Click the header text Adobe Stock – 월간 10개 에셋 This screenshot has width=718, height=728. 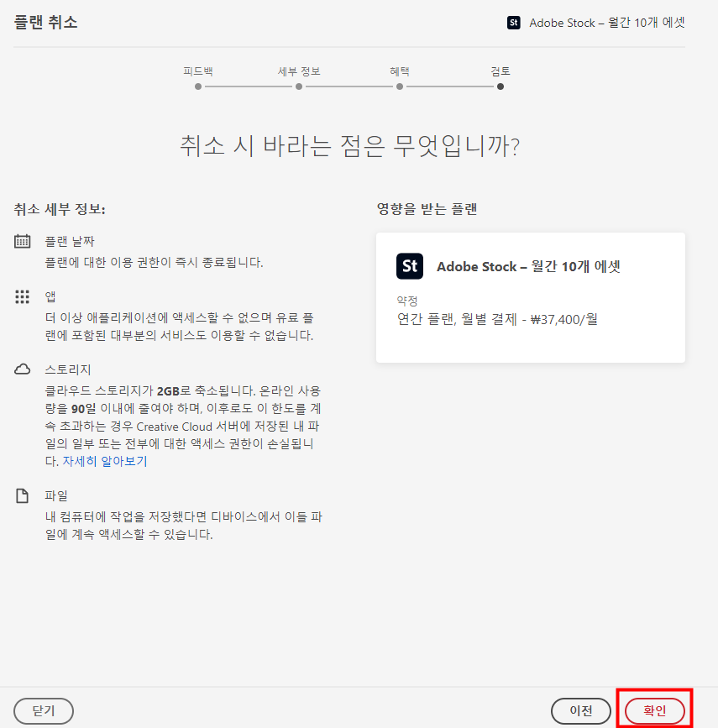[607, 23]
